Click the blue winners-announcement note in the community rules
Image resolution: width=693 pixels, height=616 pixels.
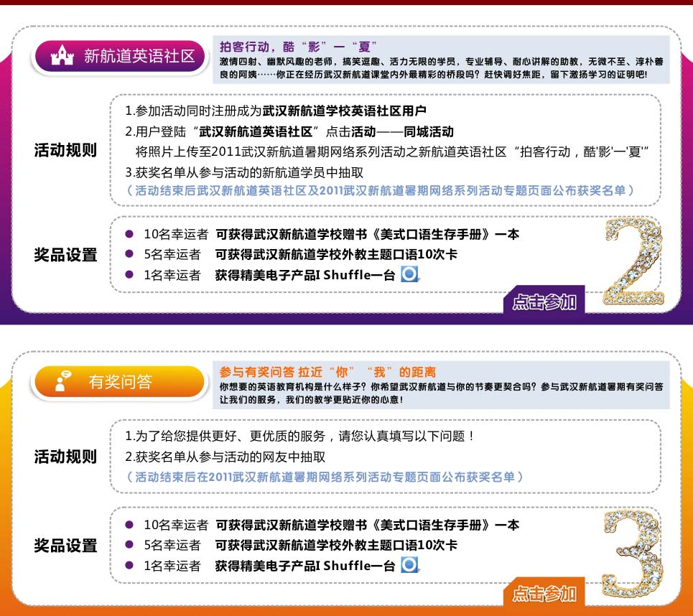coord(380,190)
